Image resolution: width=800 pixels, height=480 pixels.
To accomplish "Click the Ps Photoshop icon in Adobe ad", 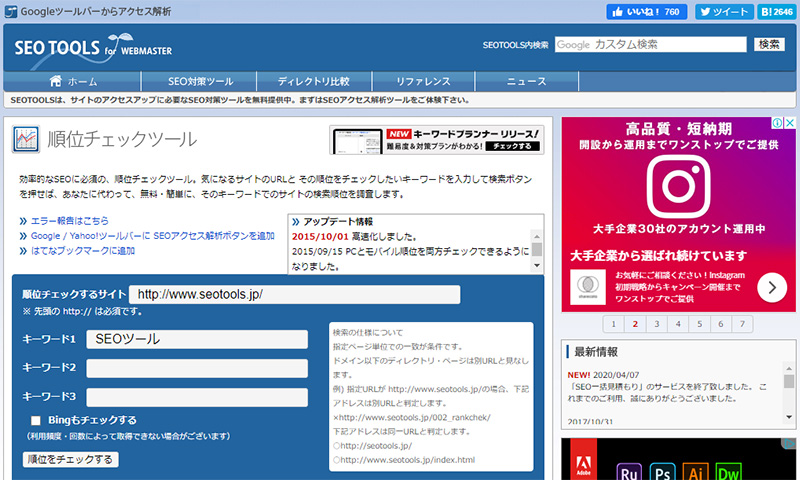I will tap(662, 472).
